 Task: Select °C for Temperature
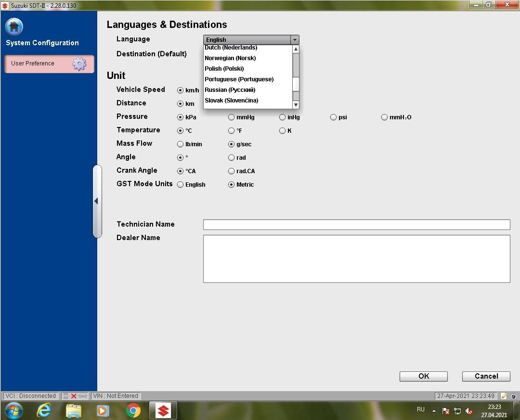tap(180, 130)
